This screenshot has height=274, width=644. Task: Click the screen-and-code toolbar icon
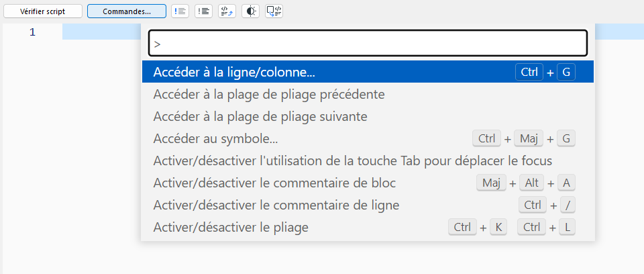pos(274,11)
